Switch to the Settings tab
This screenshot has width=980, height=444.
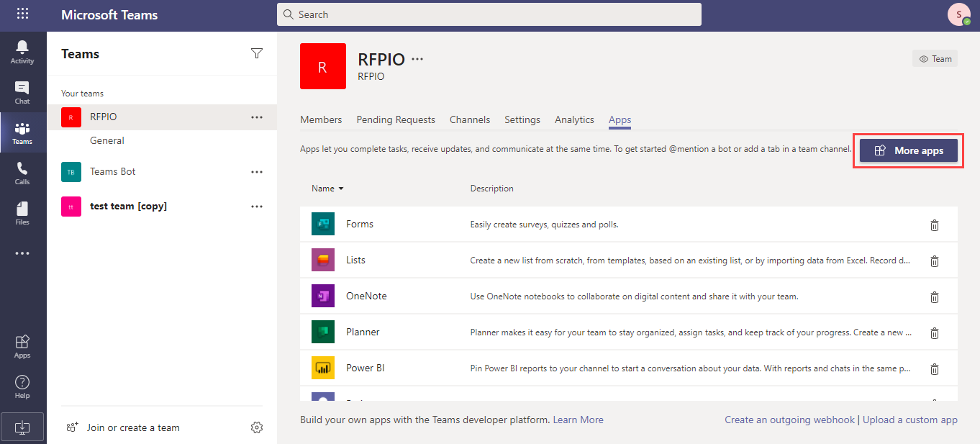coord(522,119)
